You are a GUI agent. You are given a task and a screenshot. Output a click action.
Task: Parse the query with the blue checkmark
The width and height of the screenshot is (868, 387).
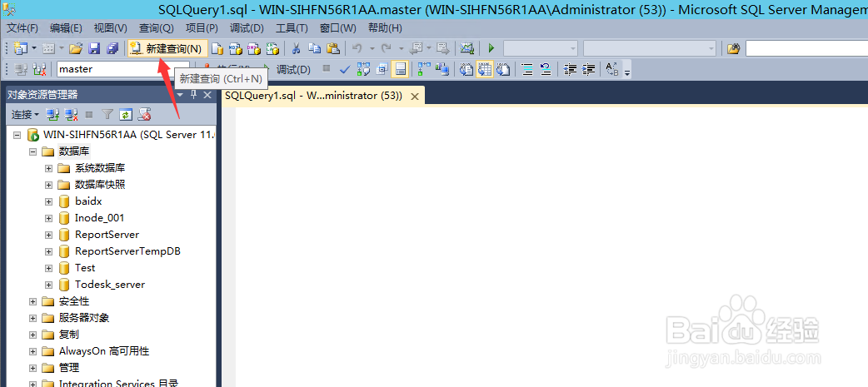click(x=345, y=69)
